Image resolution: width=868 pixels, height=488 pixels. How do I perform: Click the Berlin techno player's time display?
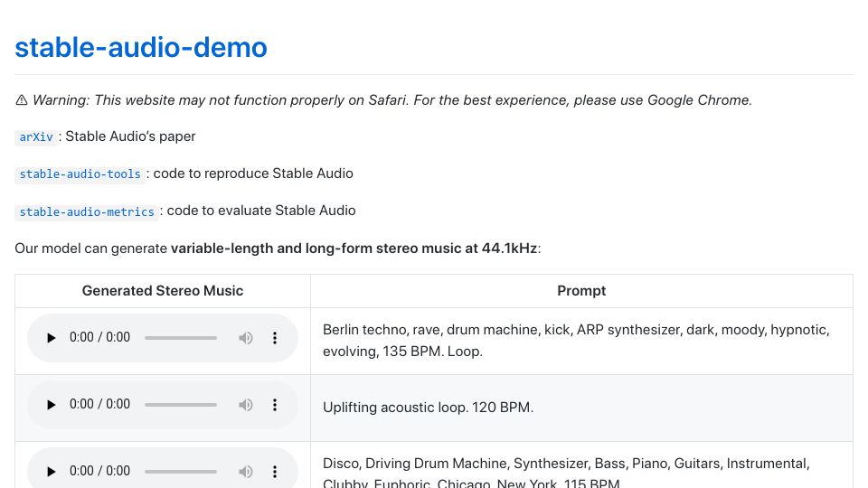point(99,337)
